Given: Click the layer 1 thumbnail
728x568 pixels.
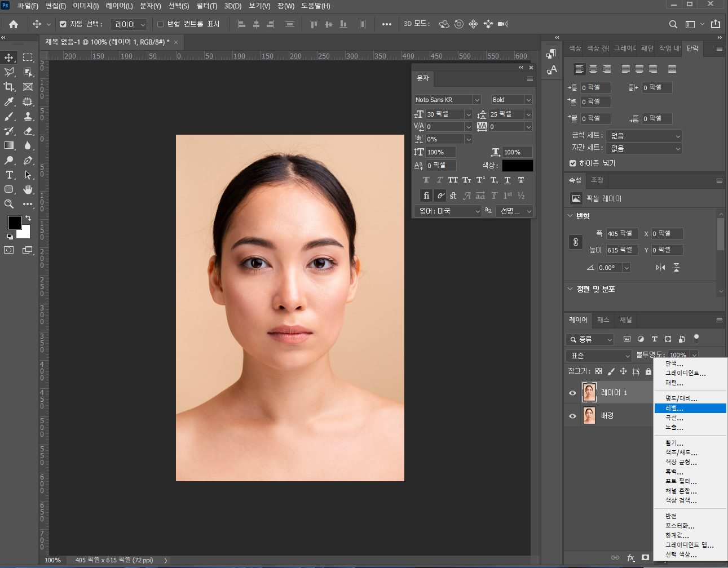Looking at the screenshot, I should pyautogui.click(x=589, y=392).
